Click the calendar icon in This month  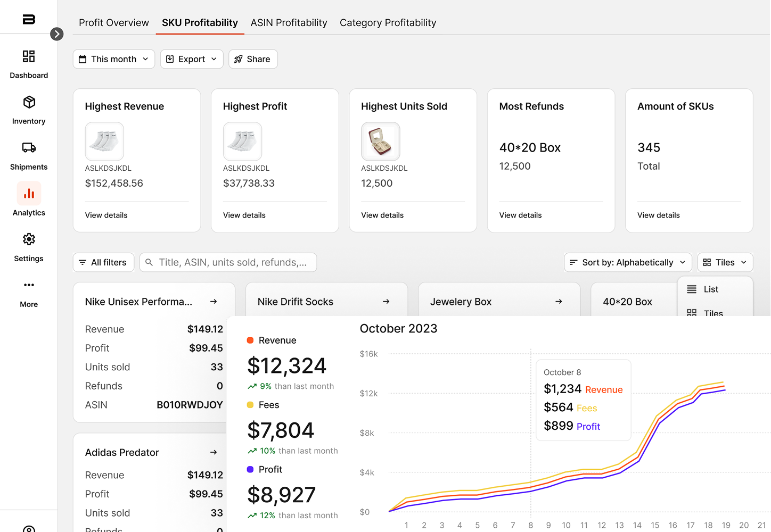pos(83,59)
